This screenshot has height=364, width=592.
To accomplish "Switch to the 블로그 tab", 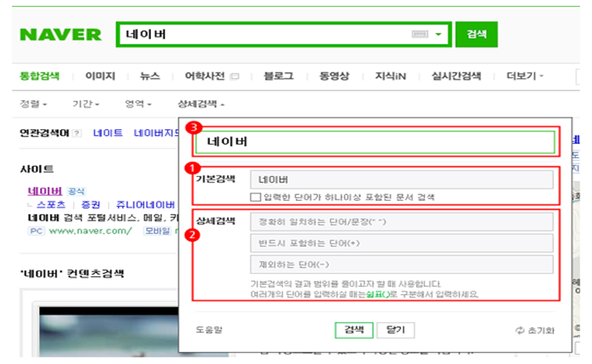I will (x=278, y=76).
